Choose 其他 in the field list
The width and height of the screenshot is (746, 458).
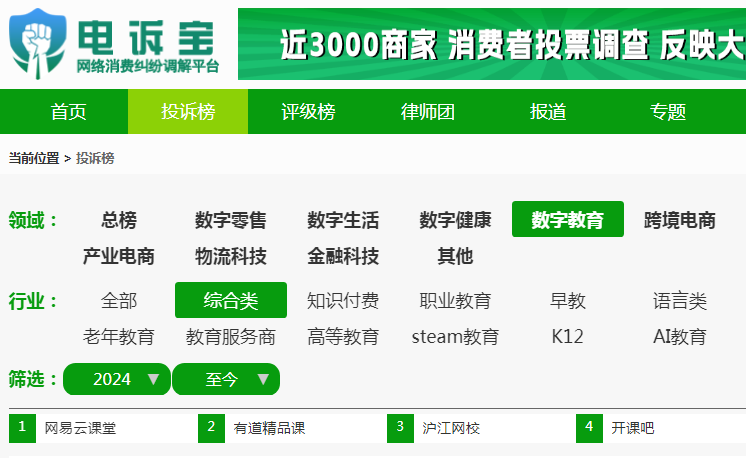click(x=455, y=256)
